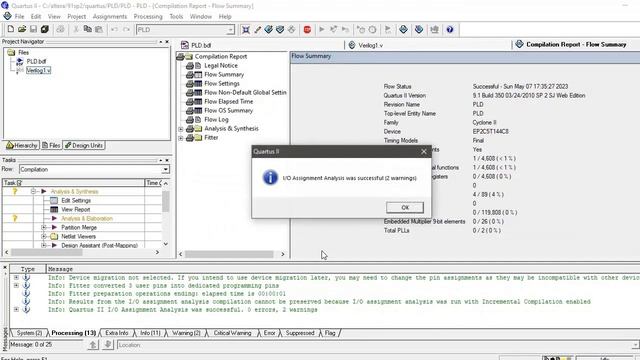Expand the Partition Merge task
Image resolution: width=640 pixels, height=360 pixels.
click(x=44, y=227)
